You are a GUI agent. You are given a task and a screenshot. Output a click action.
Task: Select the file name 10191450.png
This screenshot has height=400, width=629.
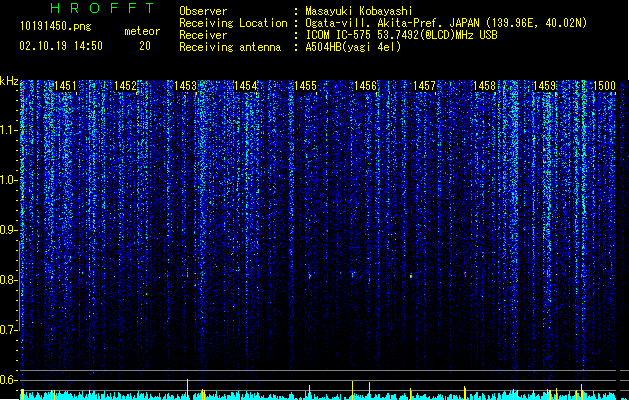point(56,27)
